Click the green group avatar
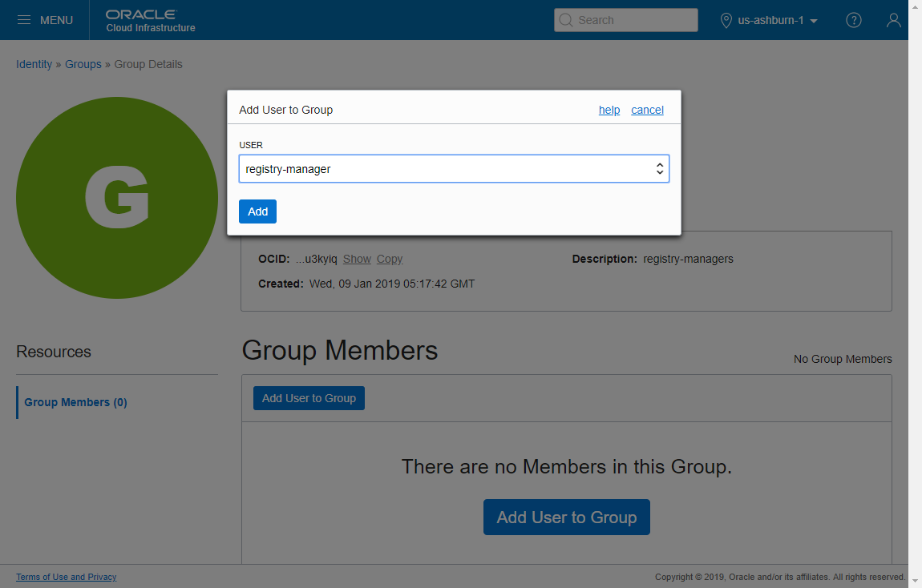Screen dimensions: 922x588 pos(116,198)
